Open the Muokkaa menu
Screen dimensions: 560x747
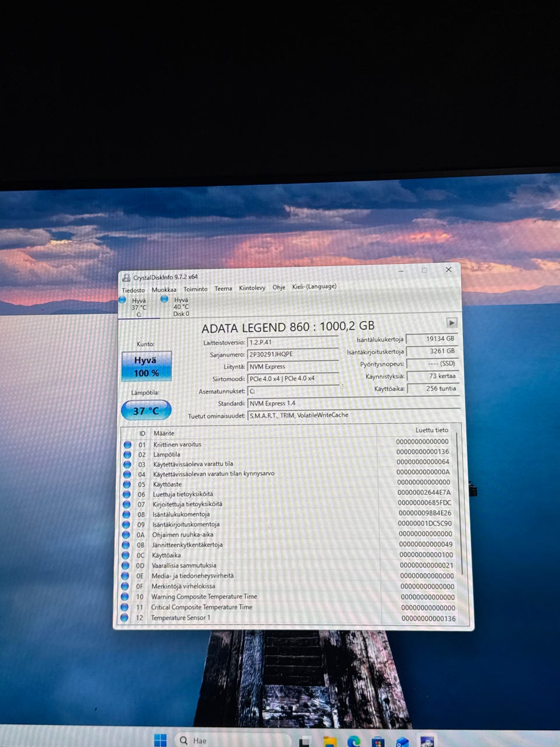[164, 289]
